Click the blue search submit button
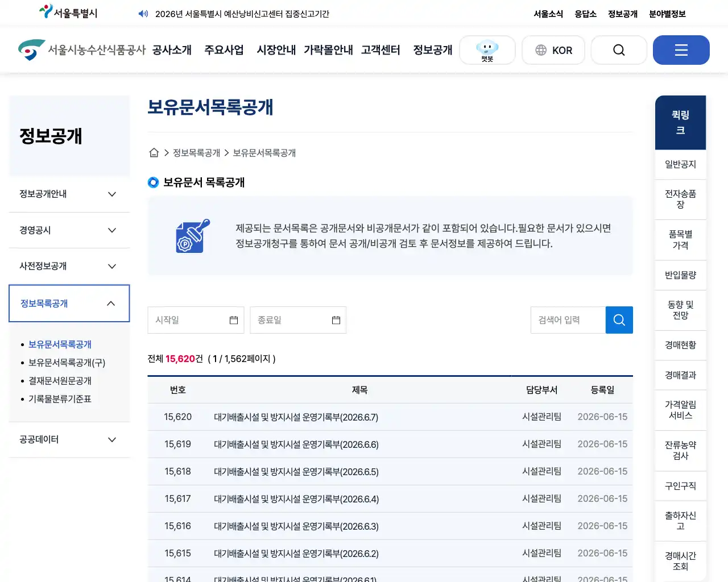 pyautogui.click(x=619, y=320)
